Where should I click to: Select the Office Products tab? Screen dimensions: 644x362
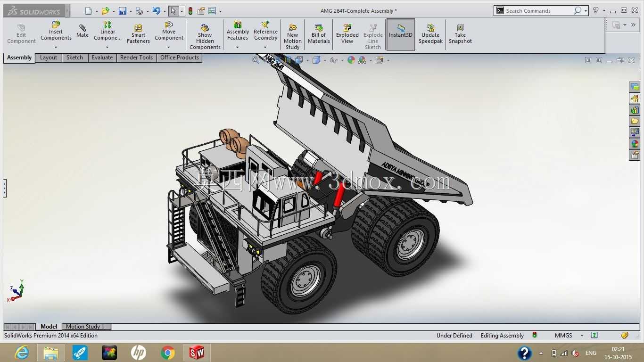(180, 58)
